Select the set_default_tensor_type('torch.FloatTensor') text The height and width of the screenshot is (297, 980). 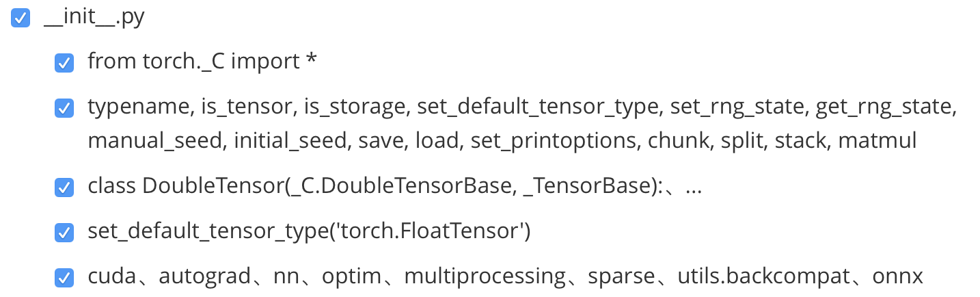tap(309, 231)
